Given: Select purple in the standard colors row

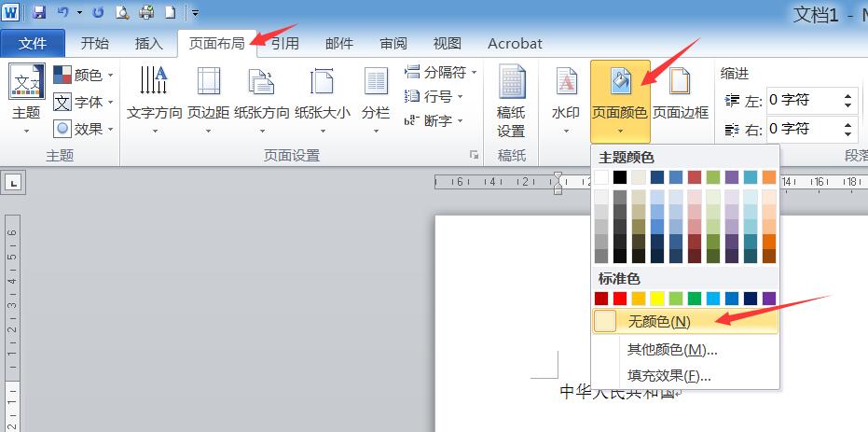Looking at the screenshot, I should [769, 299].
